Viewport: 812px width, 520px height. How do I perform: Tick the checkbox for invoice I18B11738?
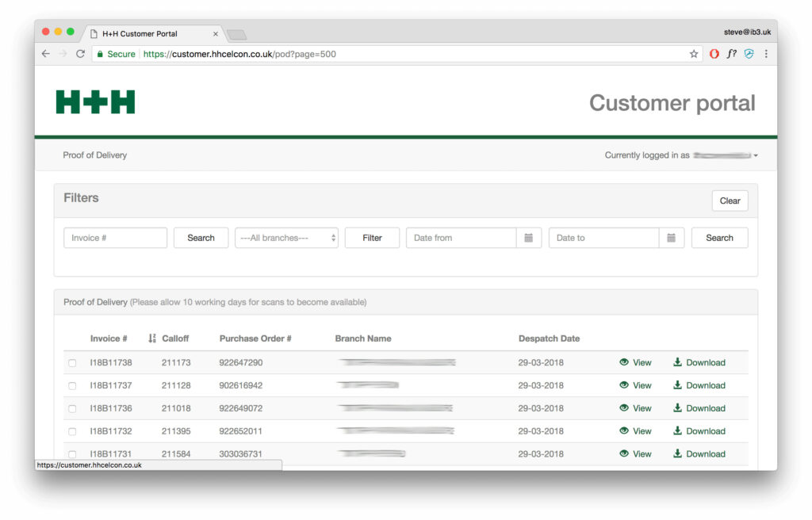72,363
